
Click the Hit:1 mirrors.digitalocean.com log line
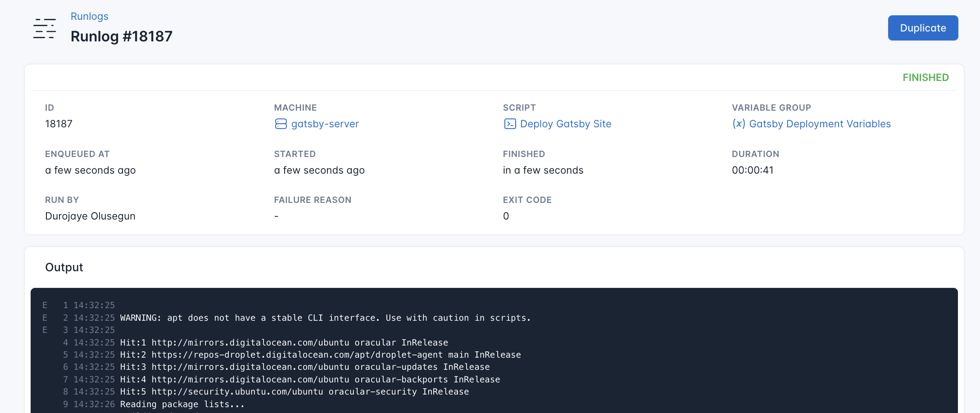pos(284,342)
